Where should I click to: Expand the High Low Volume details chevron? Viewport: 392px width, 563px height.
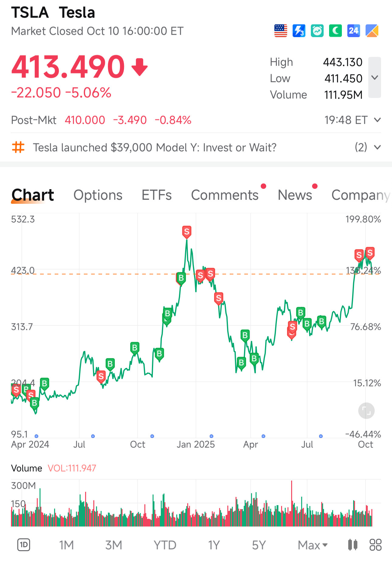pyautogui.click(x=375, y=78)
